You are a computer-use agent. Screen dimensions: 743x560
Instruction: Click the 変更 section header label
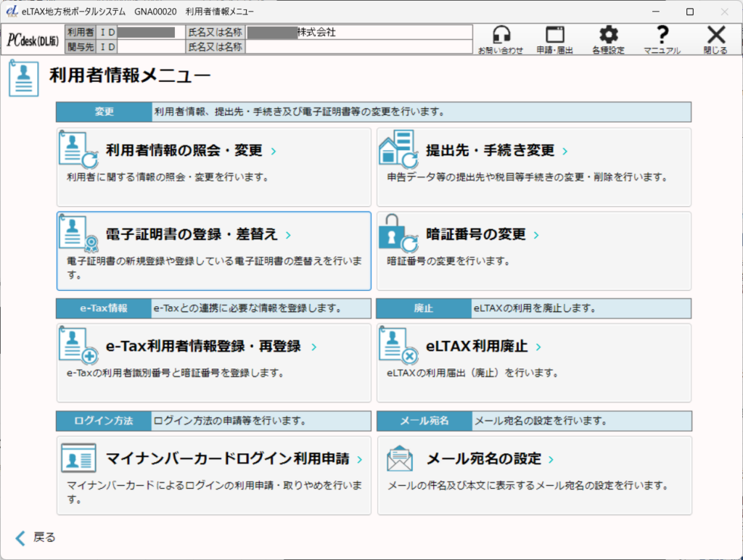point(104,112)
